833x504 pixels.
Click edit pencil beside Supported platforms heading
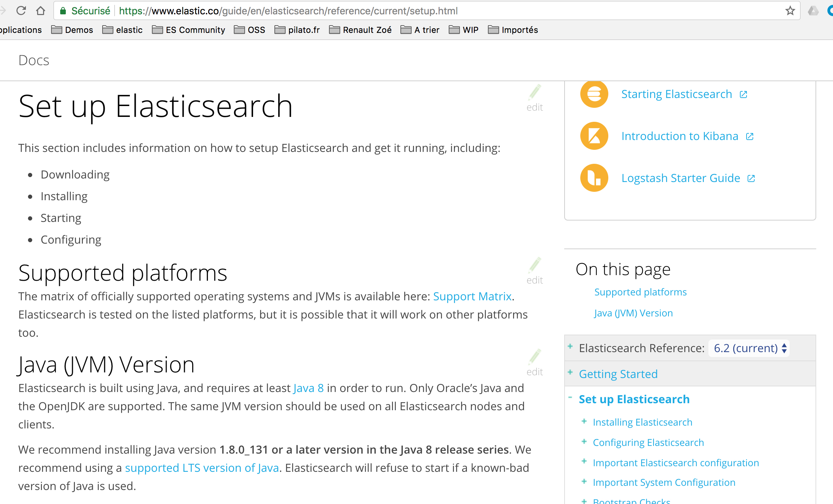(534, 266)
